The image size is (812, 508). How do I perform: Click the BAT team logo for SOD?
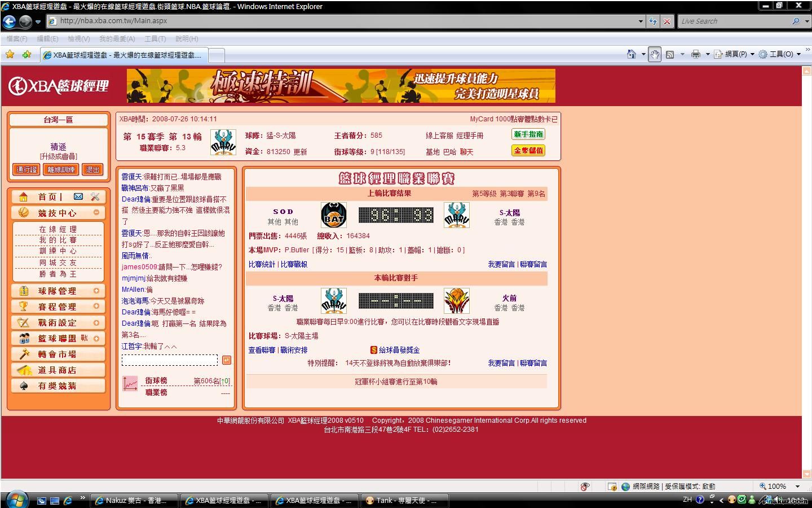[333, 215]
